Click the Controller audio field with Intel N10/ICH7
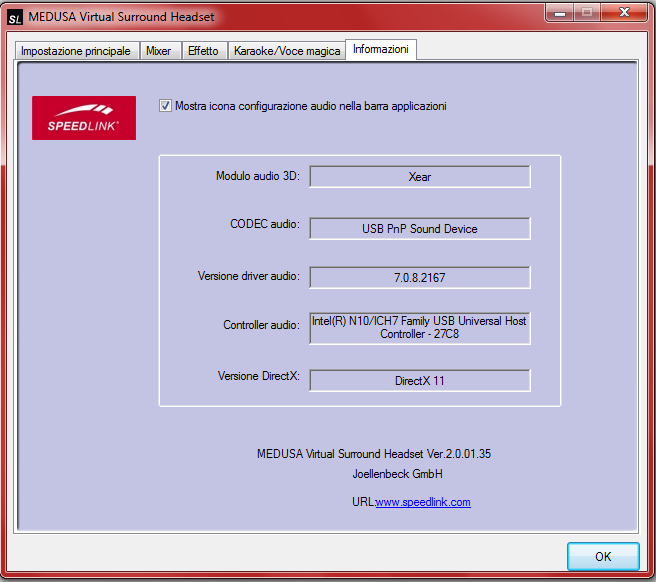 pyautogui.click(x=420, y=328)
